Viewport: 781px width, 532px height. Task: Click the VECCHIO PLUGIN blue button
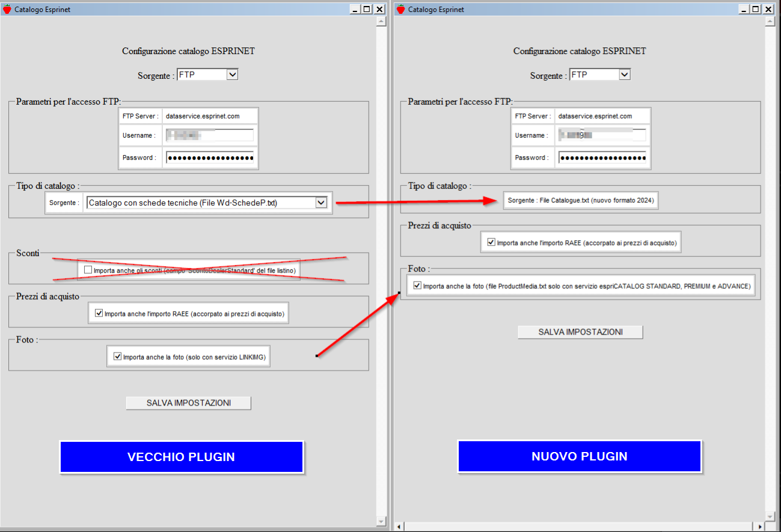181,457
